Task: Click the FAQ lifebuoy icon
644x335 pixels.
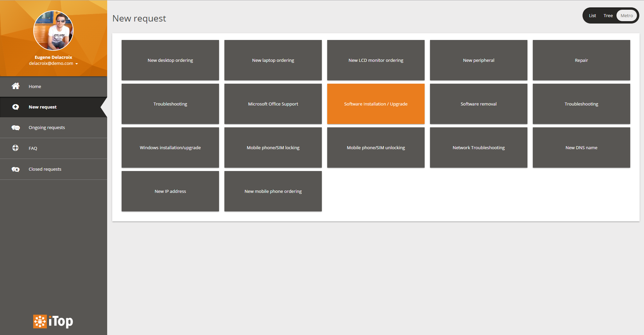Action: [15, 148]
